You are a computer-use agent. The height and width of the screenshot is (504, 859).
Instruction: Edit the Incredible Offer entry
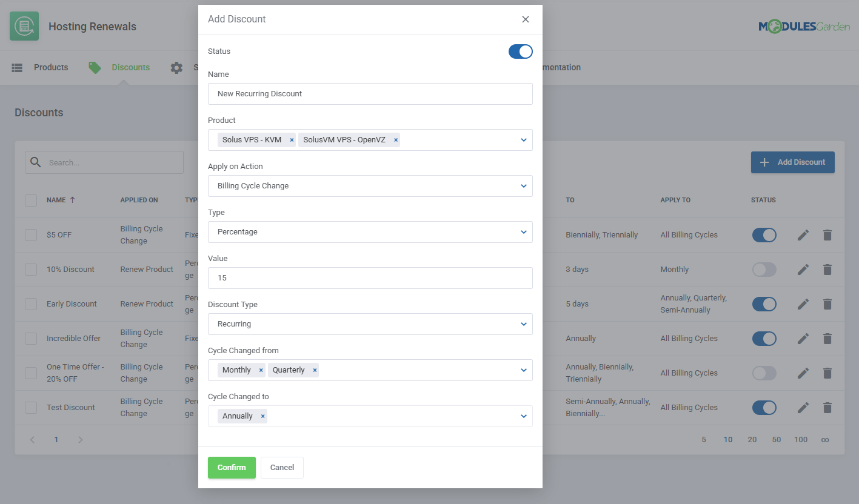pos(803,339)
